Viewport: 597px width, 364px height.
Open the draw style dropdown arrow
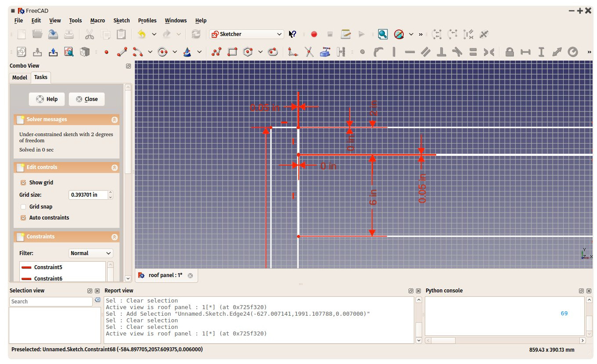[x=411, y=34]
